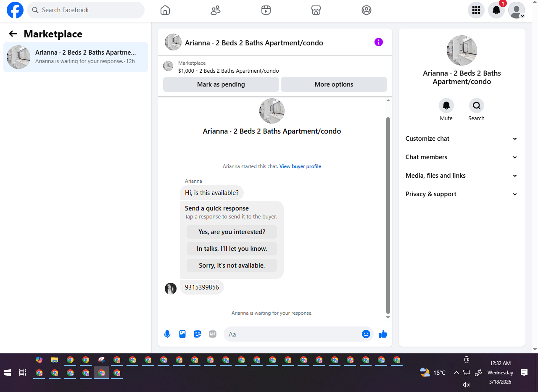Expand the Chat members section
The width and height of the screenshot is (538, 392).
462,157
